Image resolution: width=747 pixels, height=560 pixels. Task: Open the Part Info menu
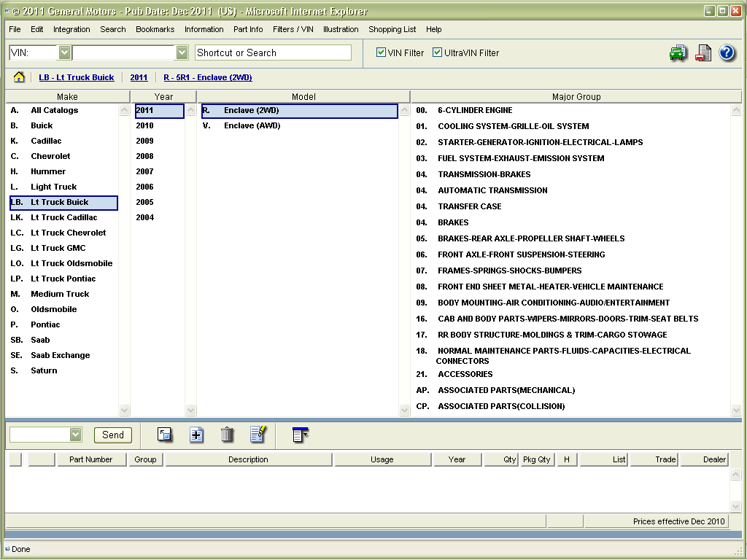click(x=248, y=29)
